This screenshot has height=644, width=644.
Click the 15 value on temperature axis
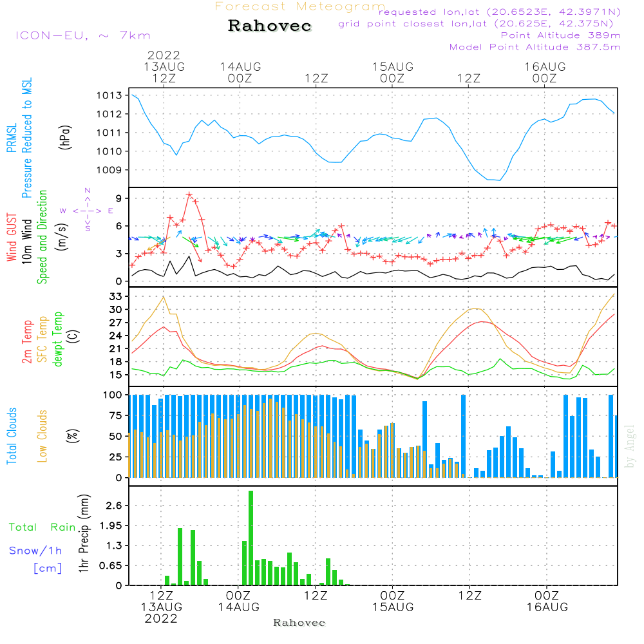pos(115,375)
